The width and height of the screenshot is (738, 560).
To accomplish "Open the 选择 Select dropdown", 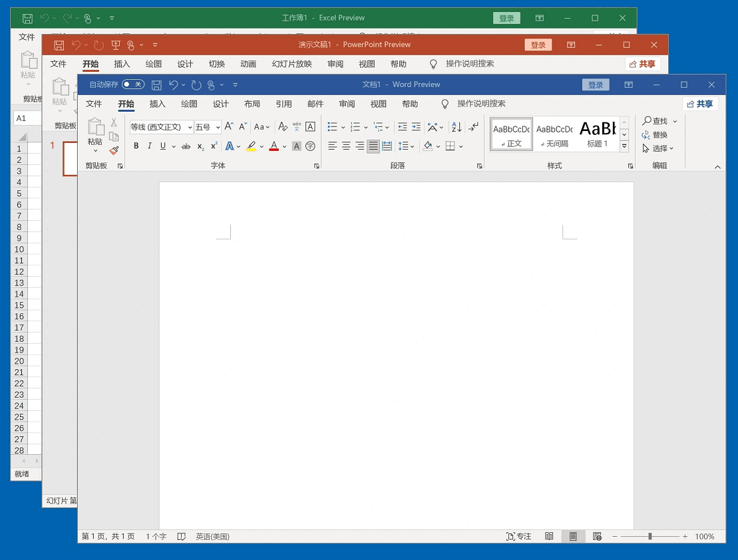I will click(658, 148).
